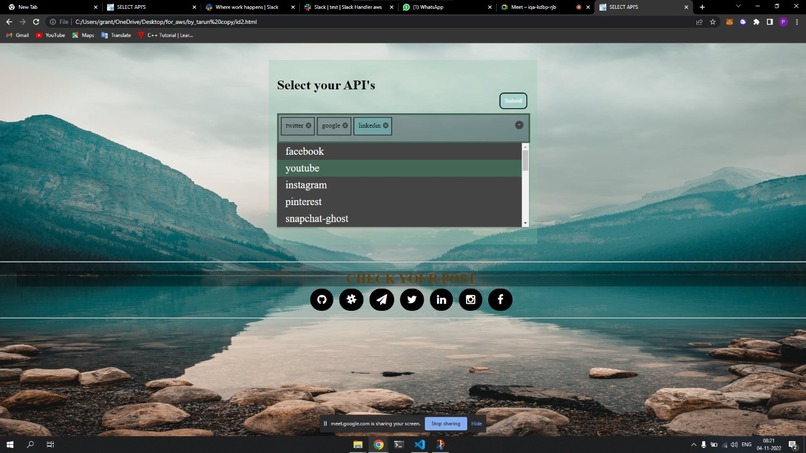
Task: Open the C++ Tutorial bookmark
Action: [166, 35]
